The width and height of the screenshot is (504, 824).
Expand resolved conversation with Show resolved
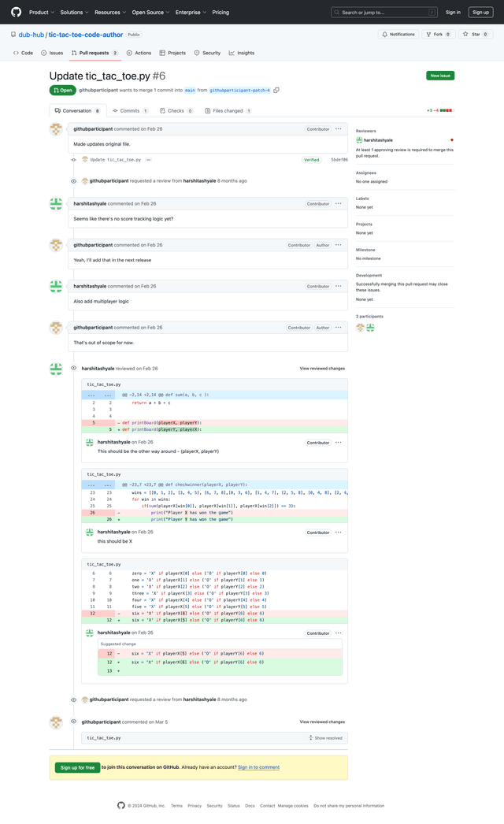325,738
